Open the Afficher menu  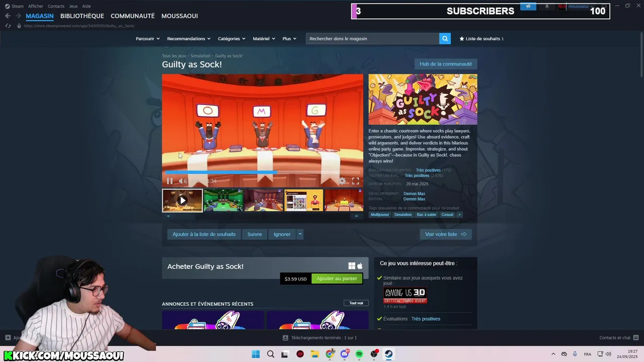(x=36, y=6)
